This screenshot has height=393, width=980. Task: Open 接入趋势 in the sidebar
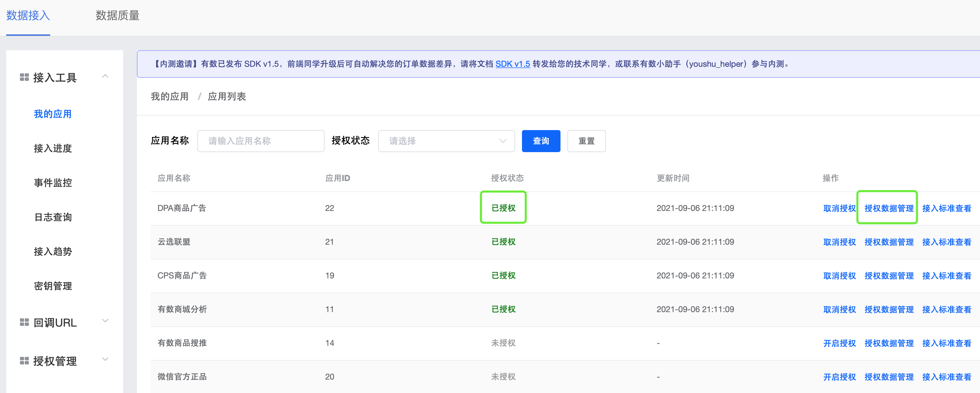[53, 251]
